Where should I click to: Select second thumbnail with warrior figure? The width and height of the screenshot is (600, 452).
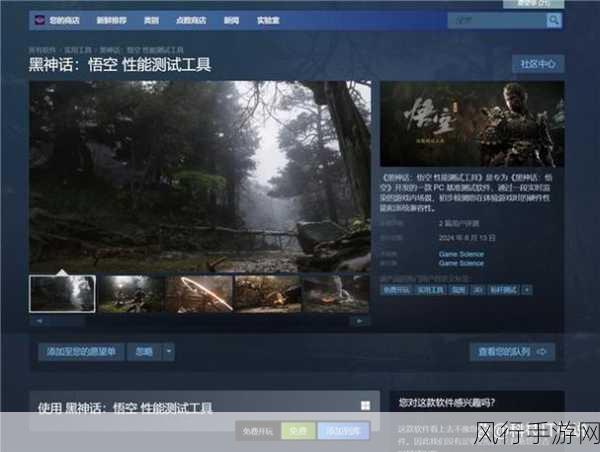131,294
